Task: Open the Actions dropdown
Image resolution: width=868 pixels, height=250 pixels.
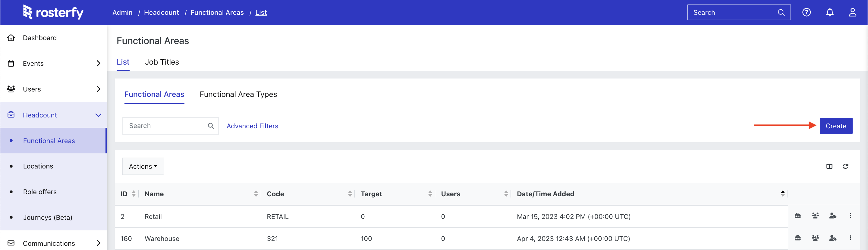Action: coord(143,166)
